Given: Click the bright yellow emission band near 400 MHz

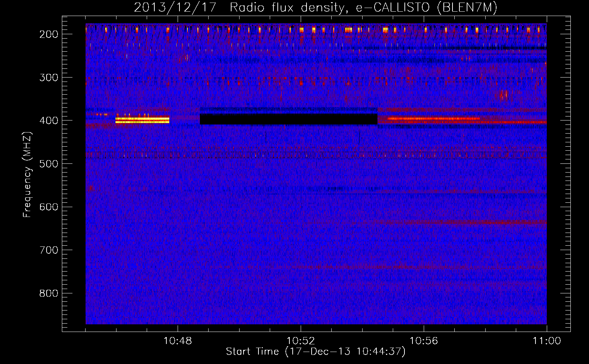Looking at the screenshot, I should click(x=142, y=120).
